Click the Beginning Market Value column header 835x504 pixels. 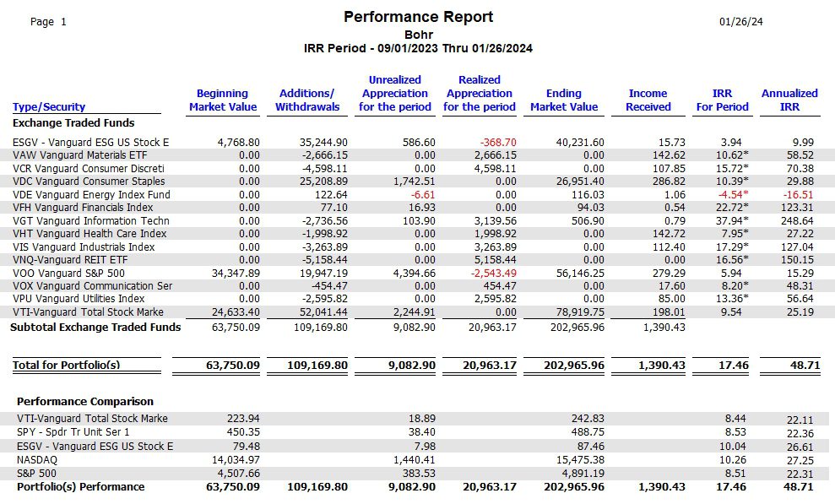[223, 100]
